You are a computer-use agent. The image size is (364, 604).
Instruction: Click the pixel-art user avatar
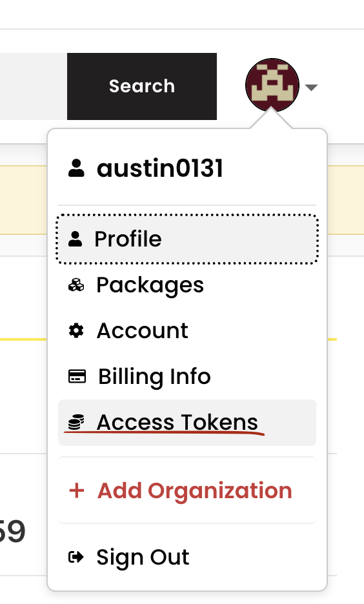click(x=272, y=85)
